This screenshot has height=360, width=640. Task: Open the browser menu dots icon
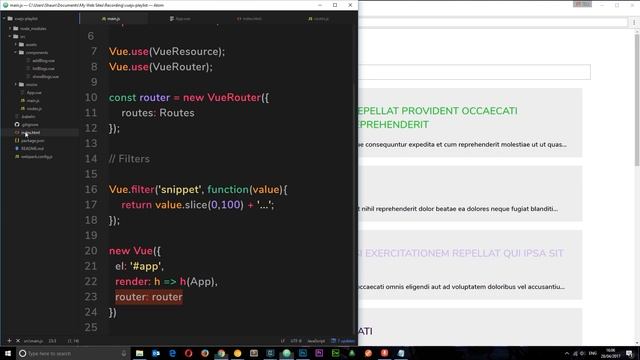(634, 22)
